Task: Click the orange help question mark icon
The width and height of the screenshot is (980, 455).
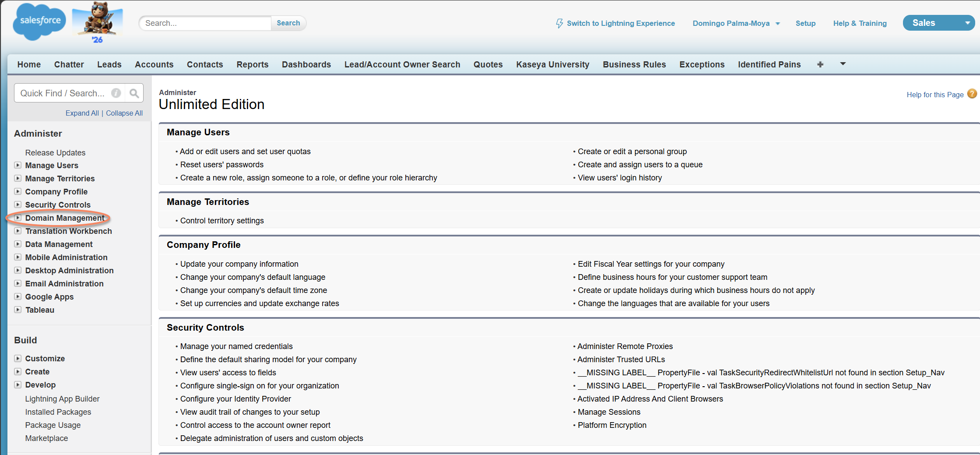Action: 972,94
